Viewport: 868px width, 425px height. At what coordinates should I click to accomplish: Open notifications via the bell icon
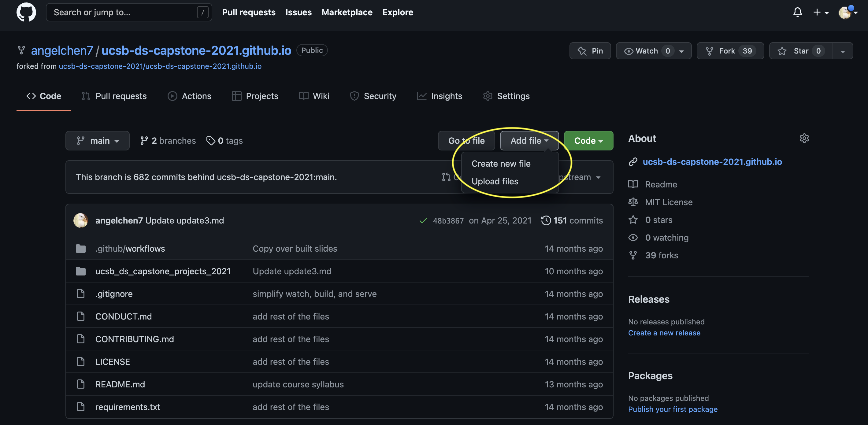pyautogui.click(x=797, y=12)
